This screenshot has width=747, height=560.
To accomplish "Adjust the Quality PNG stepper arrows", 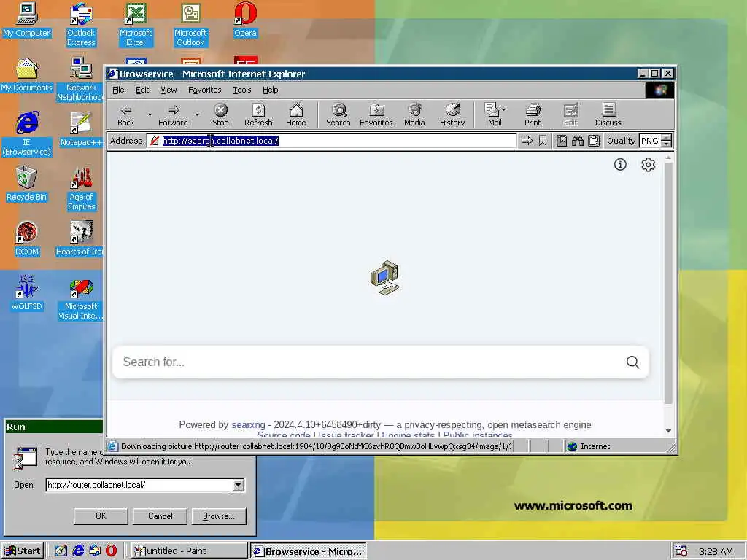I will click(x=667, y=141).
